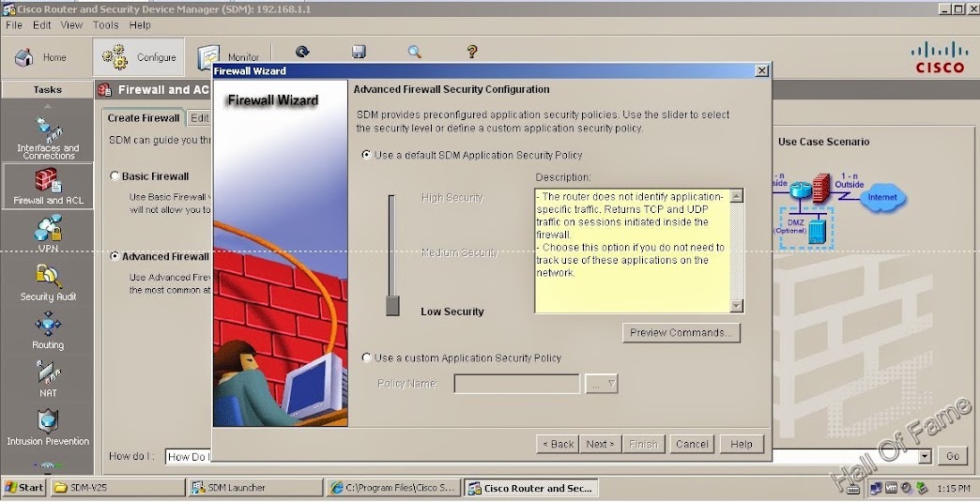
Task: Open the View menu
Action: coord(71,25)
